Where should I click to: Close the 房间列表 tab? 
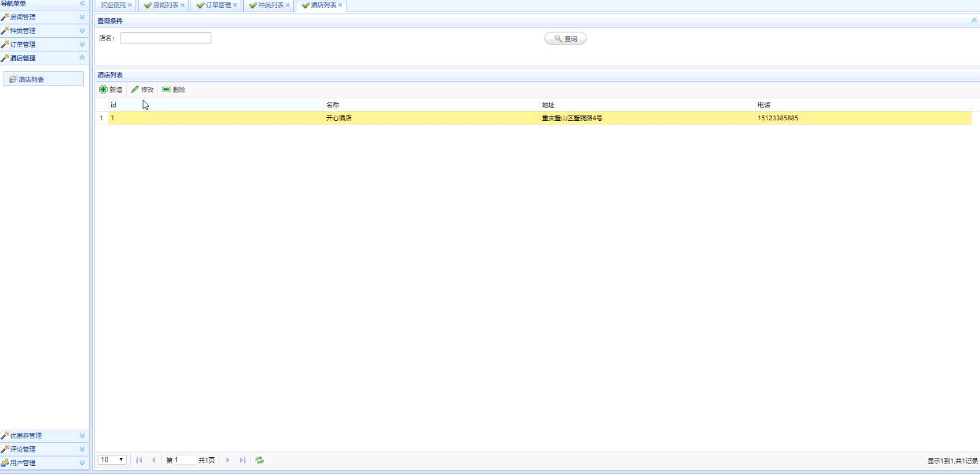[x=182, y=5]
